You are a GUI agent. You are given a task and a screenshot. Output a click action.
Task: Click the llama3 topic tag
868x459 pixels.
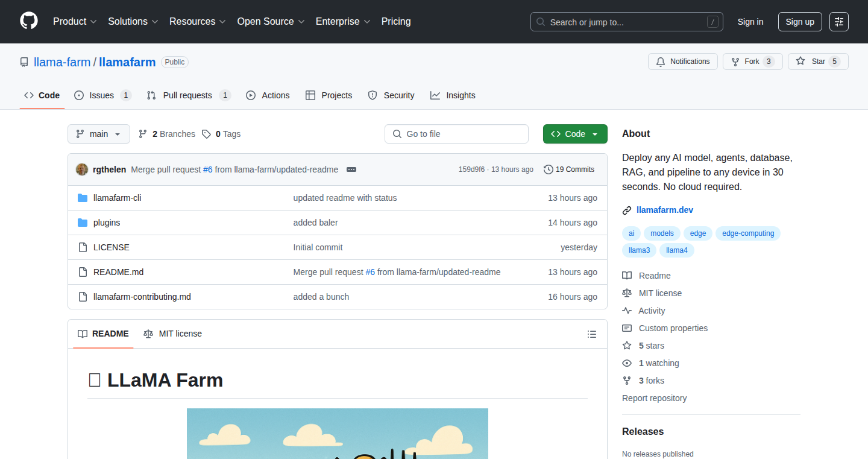pyautogui.click(x=639, y=250)
